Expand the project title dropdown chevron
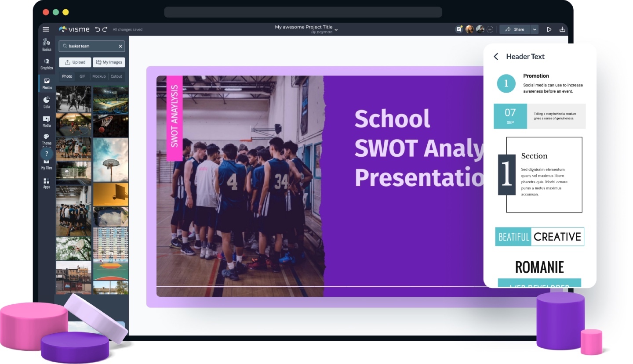 336,30
